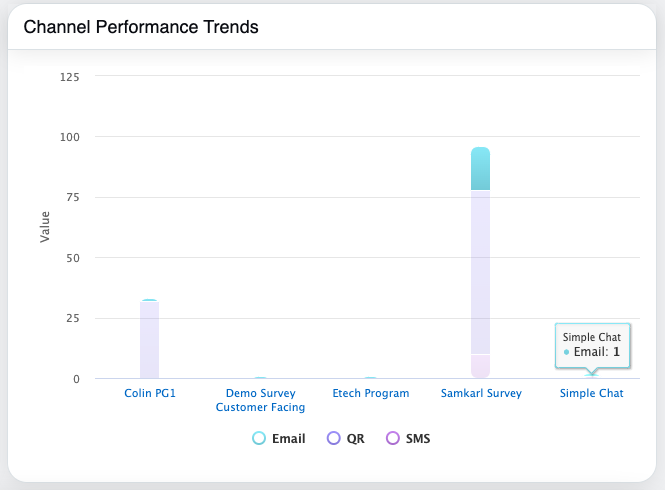This screenshot has width=665, height=490.
Task: Select the Simple Chat axis label
Action: (591, 393)
